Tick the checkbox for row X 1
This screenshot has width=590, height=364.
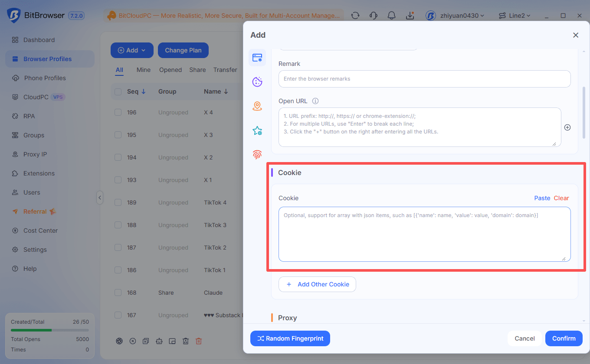coord(118,180)
